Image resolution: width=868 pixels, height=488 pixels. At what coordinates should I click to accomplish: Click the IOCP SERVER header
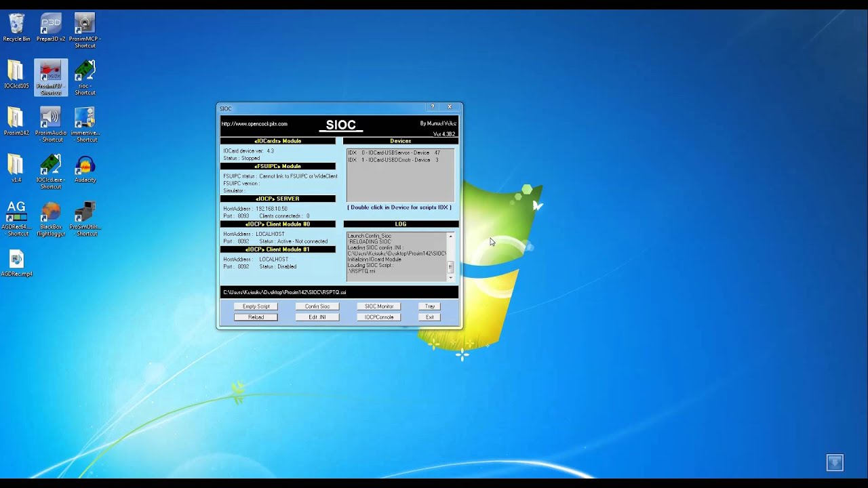tap(277, 199)
